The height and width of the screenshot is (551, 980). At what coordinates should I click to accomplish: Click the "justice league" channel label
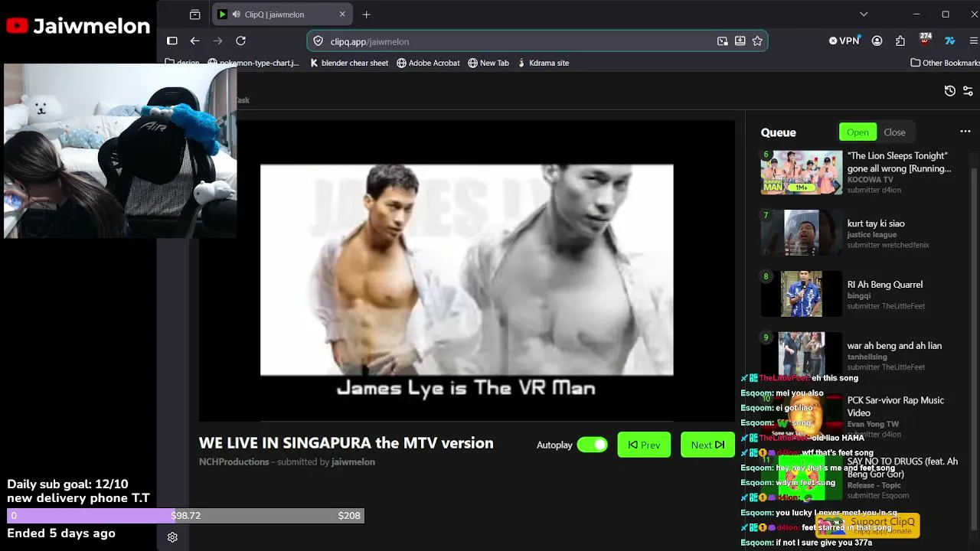coord(871,235)
